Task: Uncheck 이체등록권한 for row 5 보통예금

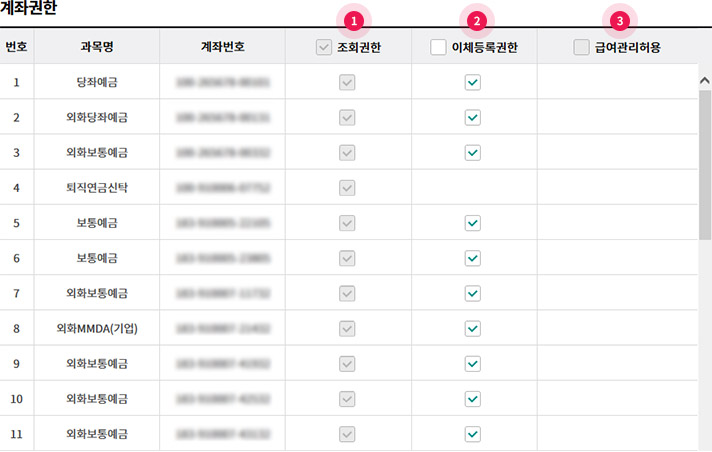Action: pyautogui.click(x=473, y=222)
